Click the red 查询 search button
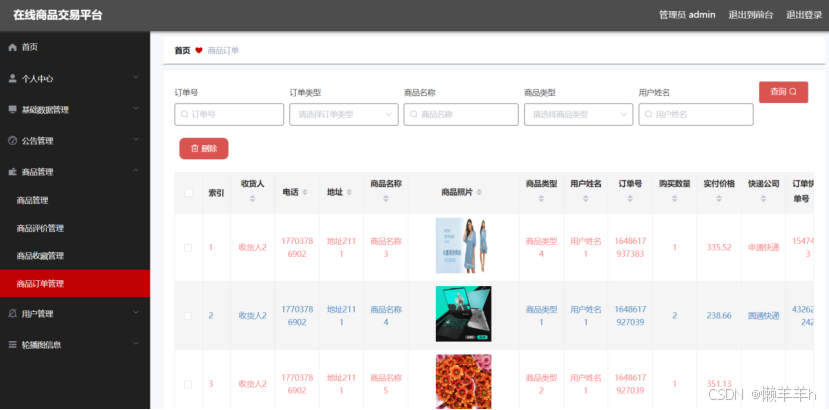This screenshot has width=829, height=410. [x=783, y=92]
